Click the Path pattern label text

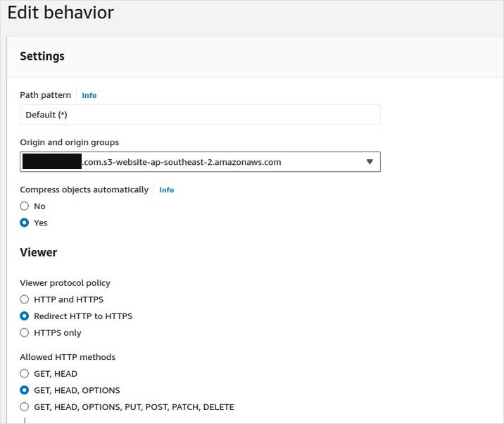point(45,95)
